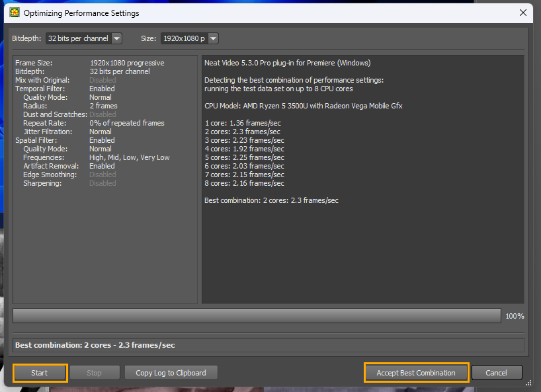Click 'running the test data set on up to 8 CPU cores'
541x392 pixels.
point(278,89)
